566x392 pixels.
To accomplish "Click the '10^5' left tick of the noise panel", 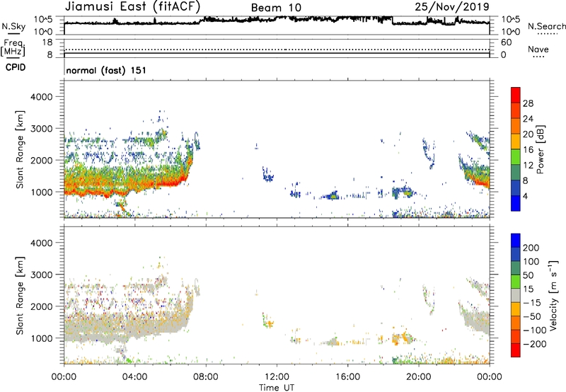I will tap(43, 20).
